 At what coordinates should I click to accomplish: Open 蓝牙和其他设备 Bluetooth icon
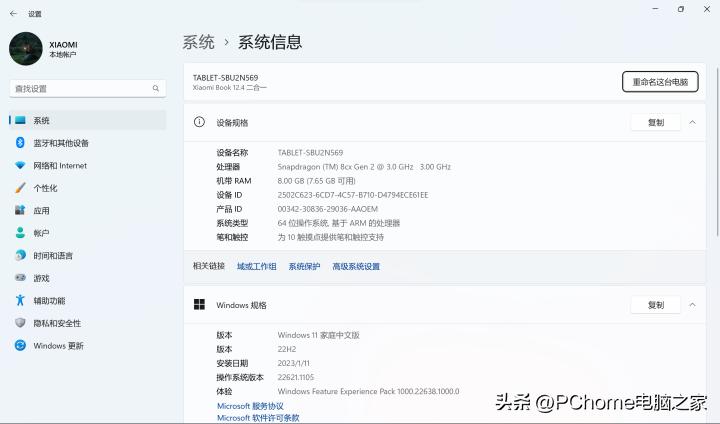click(20, 143)
